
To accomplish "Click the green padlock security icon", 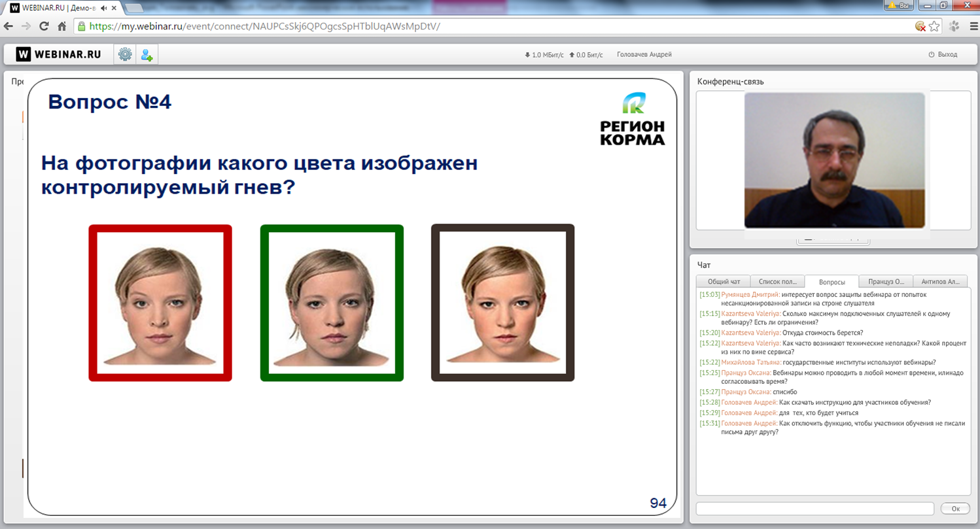I will (x=81, y=26).
